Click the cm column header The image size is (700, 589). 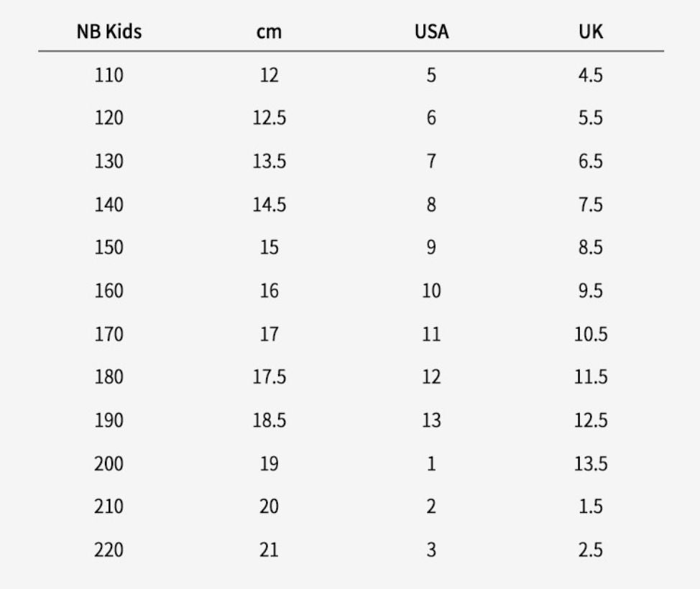tap(269, 32)
